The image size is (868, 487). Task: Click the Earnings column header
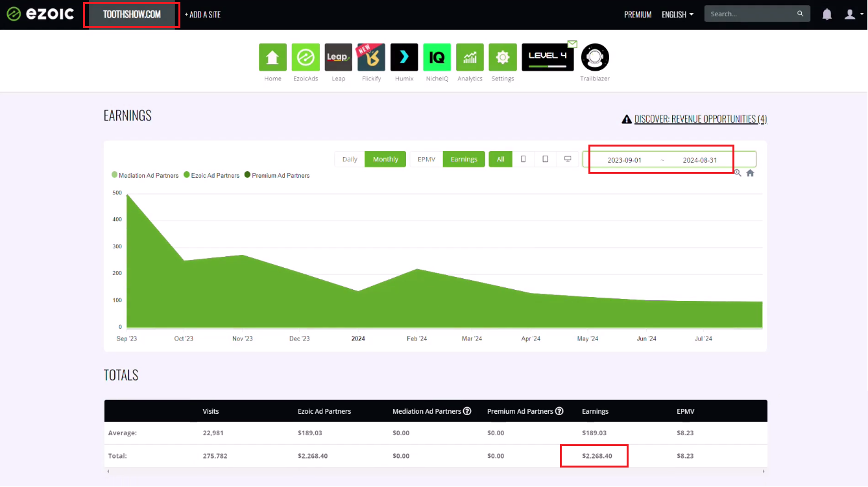click(595, 411)
